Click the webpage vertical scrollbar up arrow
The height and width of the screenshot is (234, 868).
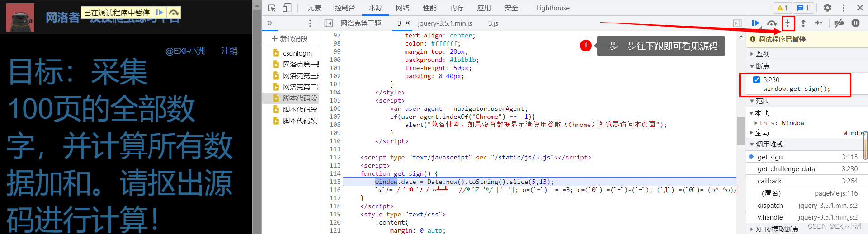257,5
